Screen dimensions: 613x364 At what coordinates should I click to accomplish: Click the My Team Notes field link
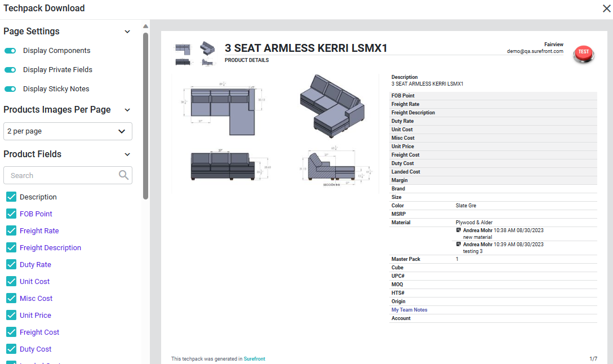tap(409, 310)
